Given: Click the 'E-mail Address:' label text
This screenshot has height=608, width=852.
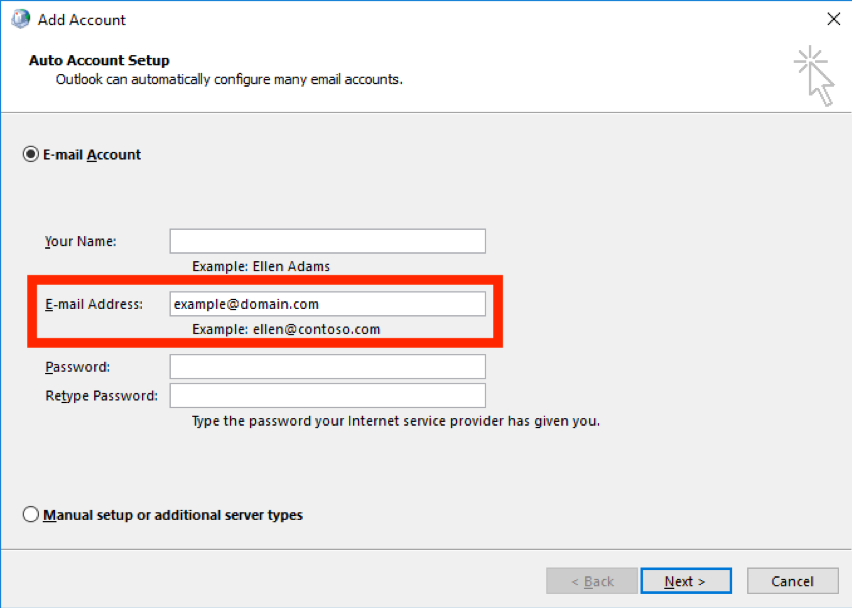Looking at the screenshot, I should [x=93, y=304].
